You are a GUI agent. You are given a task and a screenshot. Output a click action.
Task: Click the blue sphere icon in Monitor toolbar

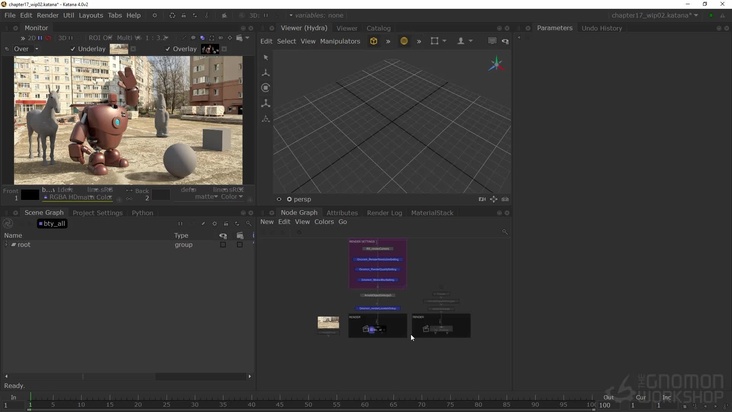(x=202, y=38)
